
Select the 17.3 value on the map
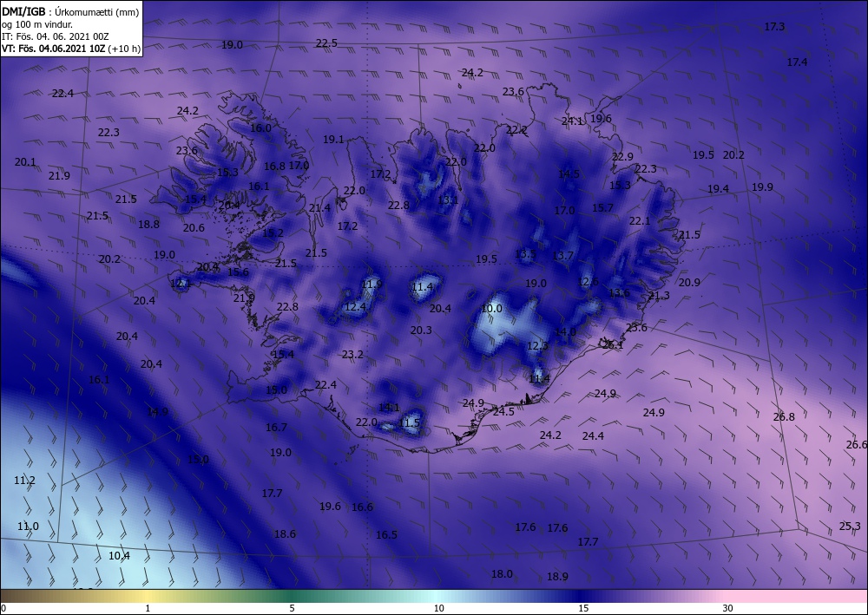774,27
